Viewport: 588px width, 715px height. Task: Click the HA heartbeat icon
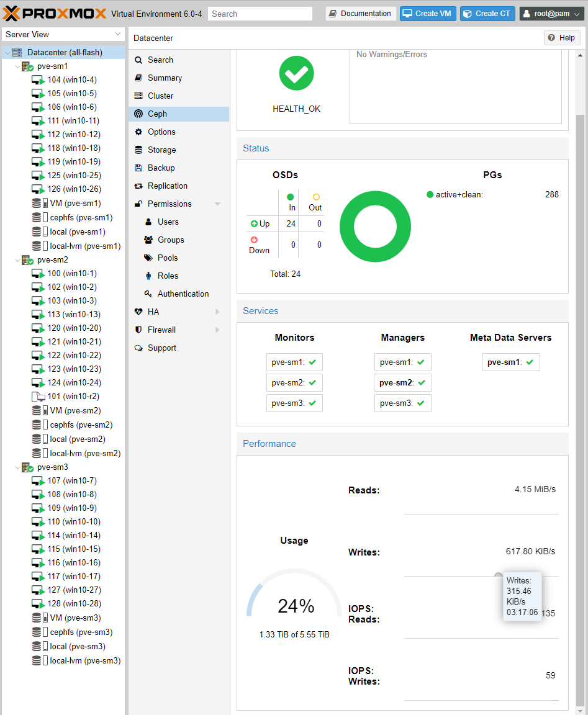[x=138, y=312]
